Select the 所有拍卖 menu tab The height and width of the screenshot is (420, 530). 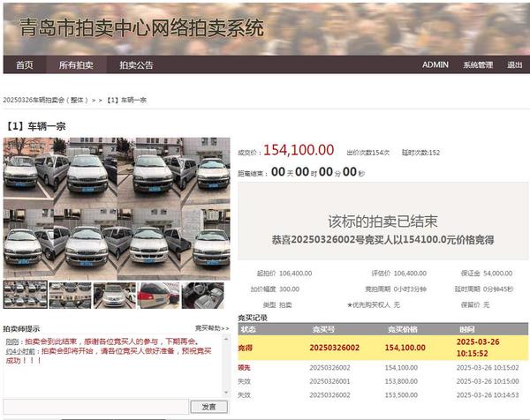pyautogui.click(x=76, y=64)
